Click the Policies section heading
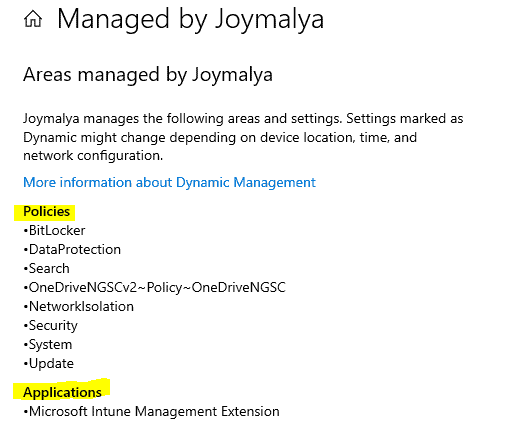This screenshot has width=512, height=428. coord(47,212)
